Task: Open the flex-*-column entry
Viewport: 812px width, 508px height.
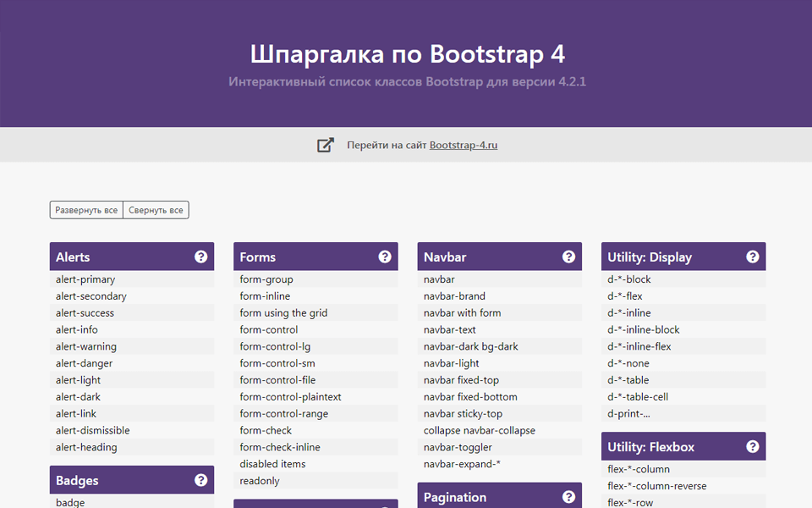Action: point(683,469)
